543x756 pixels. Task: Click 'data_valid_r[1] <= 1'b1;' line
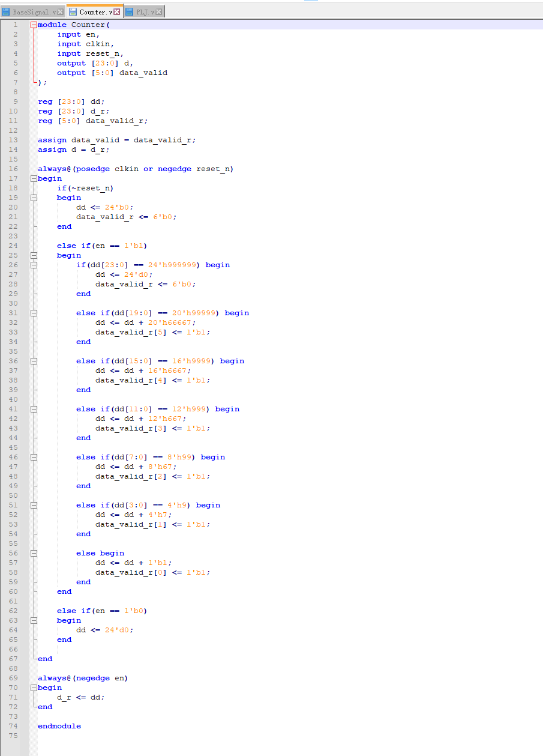tap(153, 524)
